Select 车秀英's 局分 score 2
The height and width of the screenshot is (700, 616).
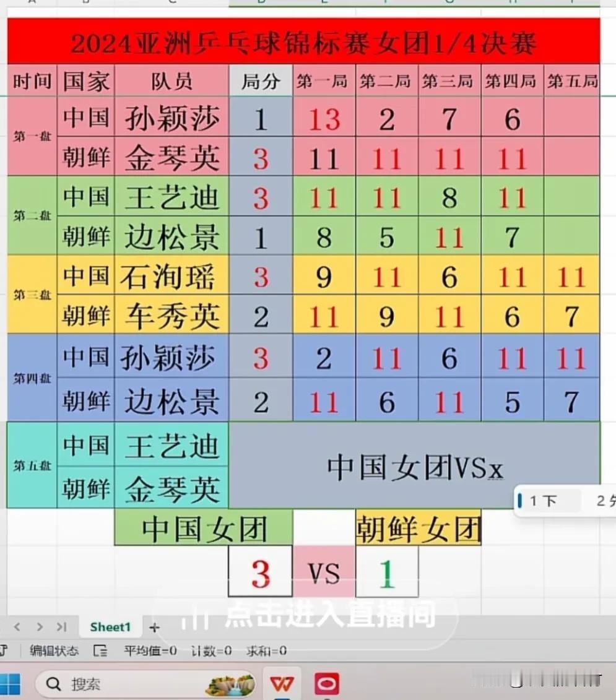pos(261,315)
